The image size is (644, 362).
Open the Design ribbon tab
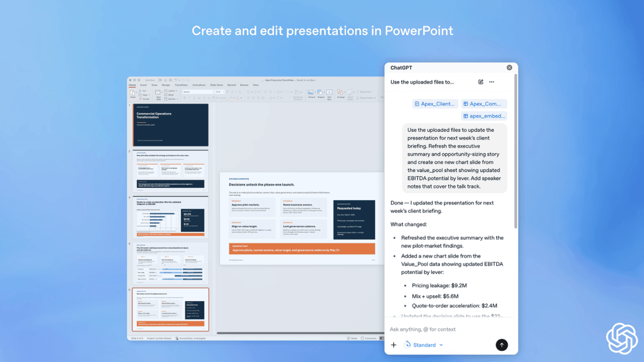166,85
